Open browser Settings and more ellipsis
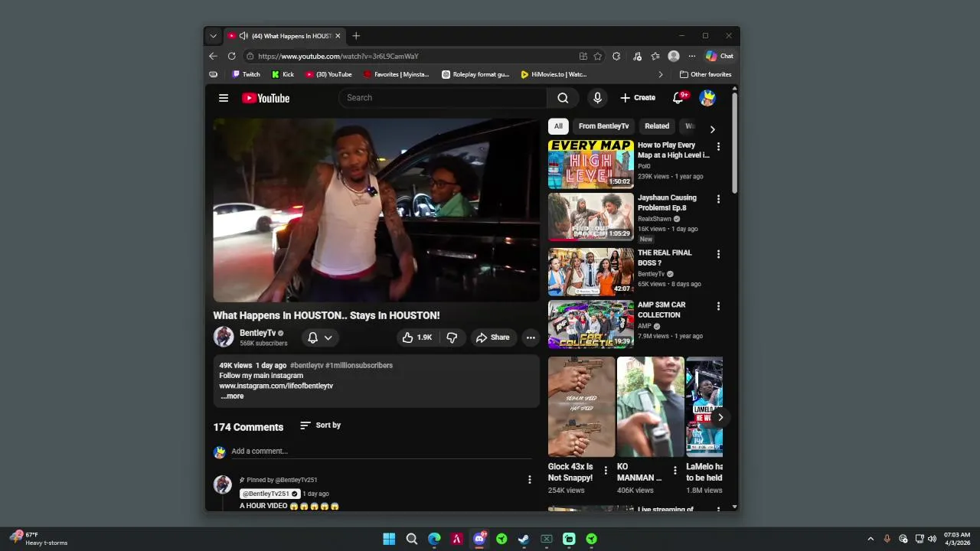This screenshot has height=551, width=980. [692, 56]
